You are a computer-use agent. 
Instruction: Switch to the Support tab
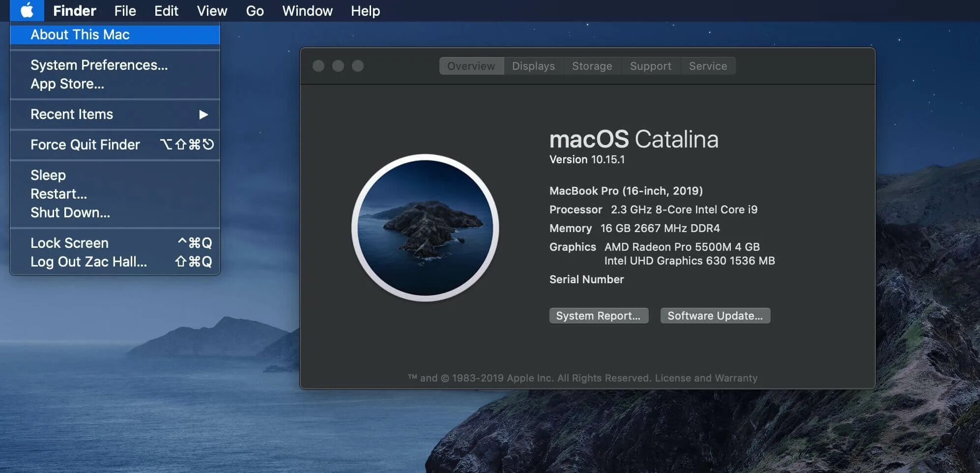[x=651, y=66]
